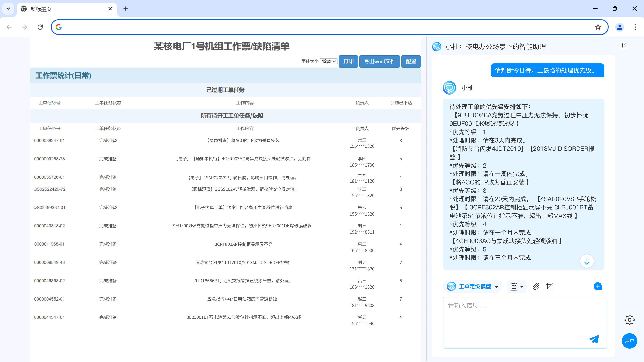Click the 所有待开工工单任务/缺陷 heading

tap(232, 116)
